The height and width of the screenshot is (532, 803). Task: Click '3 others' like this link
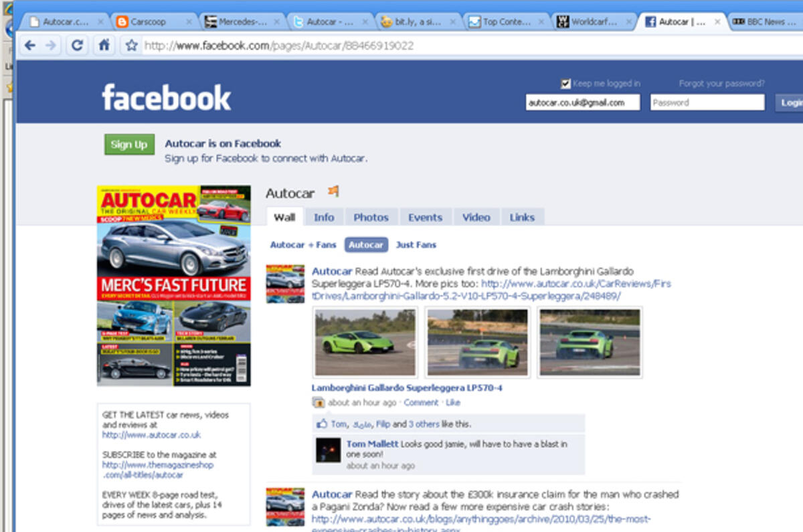423,424
